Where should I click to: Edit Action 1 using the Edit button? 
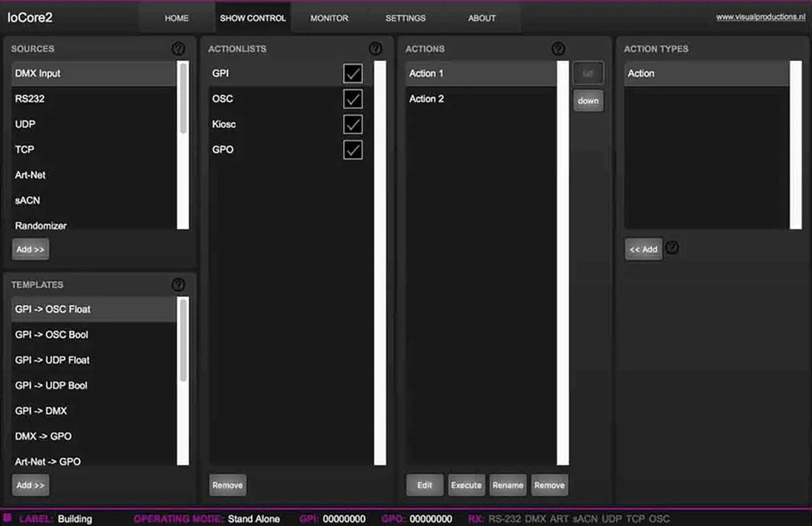point(424,484)
